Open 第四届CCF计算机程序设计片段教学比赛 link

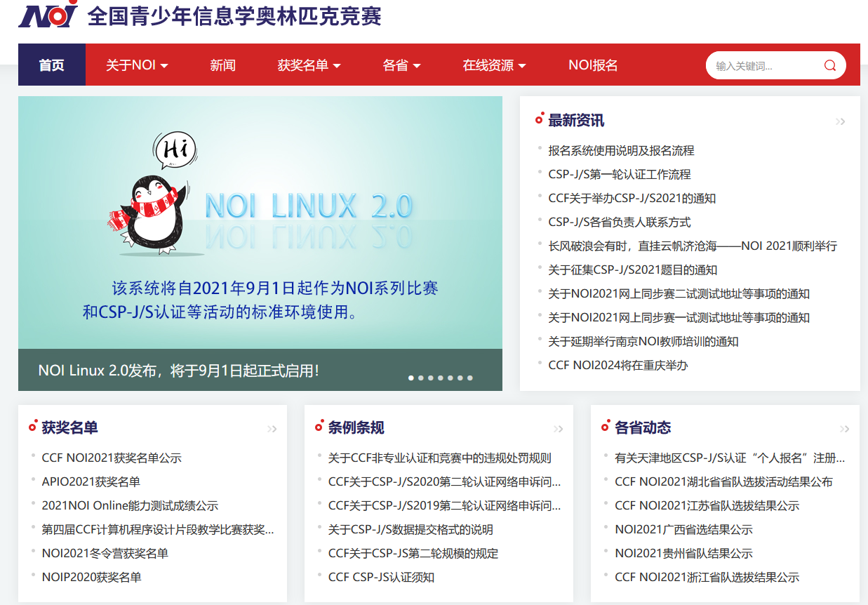pyautogui.click(x=158, y=530)
